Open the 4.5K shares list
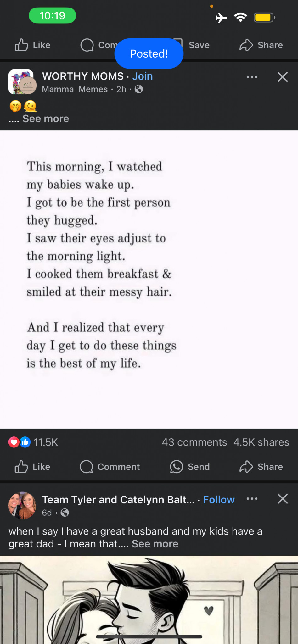 261,442
